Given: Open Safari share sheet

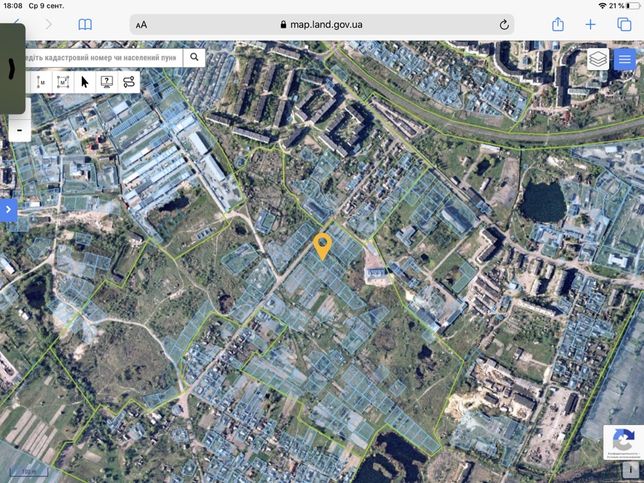Looking at the screenshot, I should 558,24.
